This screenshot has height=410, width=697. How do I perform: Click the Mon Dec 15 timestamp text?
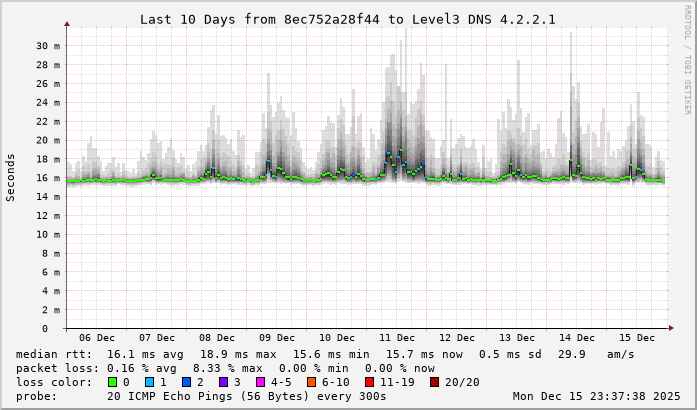tap(596, 396)
